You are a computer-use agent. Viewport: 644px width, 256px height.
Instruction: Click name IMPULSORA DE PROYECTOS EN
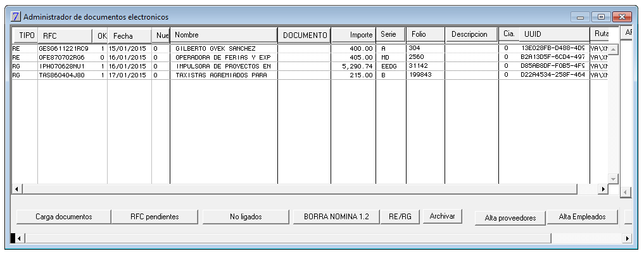pos(223,66)
